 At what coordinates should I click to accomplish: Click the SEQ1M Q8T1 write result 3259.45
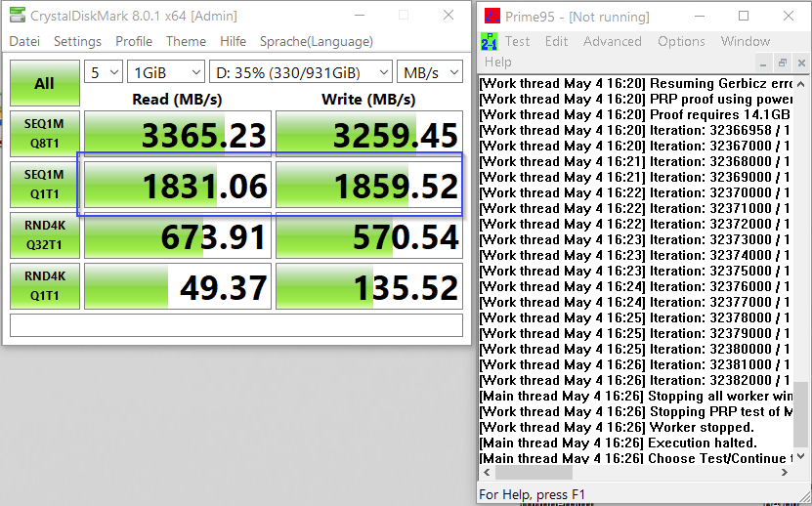(369, 134)
